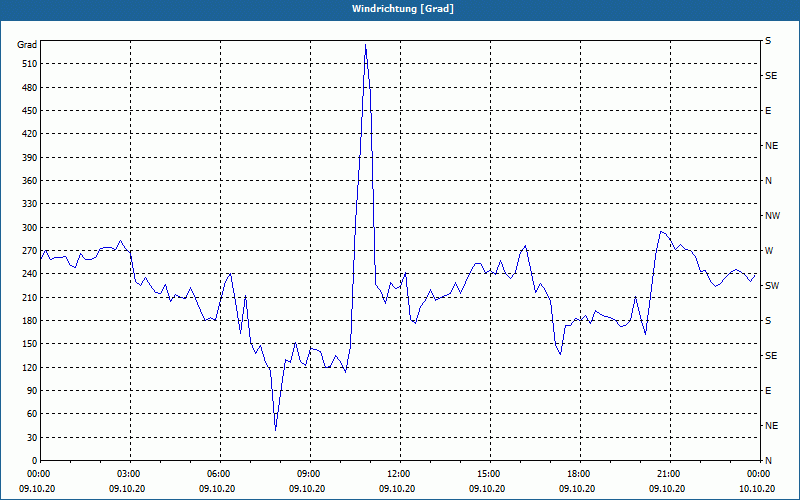Screen dimensions: 800x500
Task: Select the 18:00 time label
Action: tap(580, 474)
